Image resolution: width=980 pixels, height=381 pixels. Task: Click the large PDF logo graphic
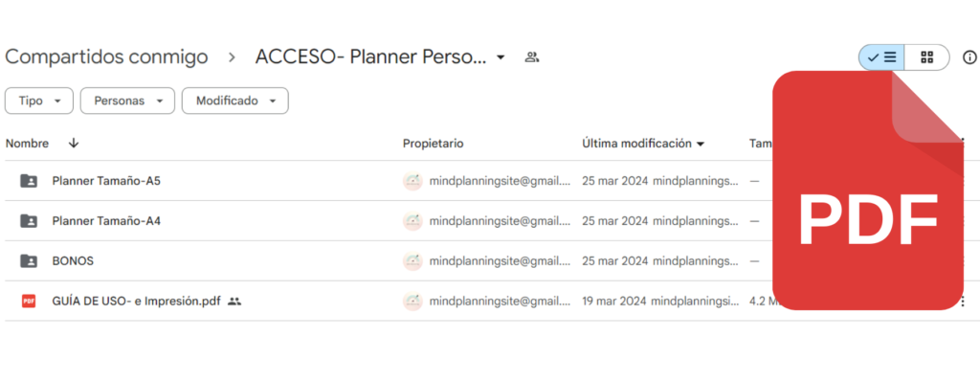(x=868, y=190)
